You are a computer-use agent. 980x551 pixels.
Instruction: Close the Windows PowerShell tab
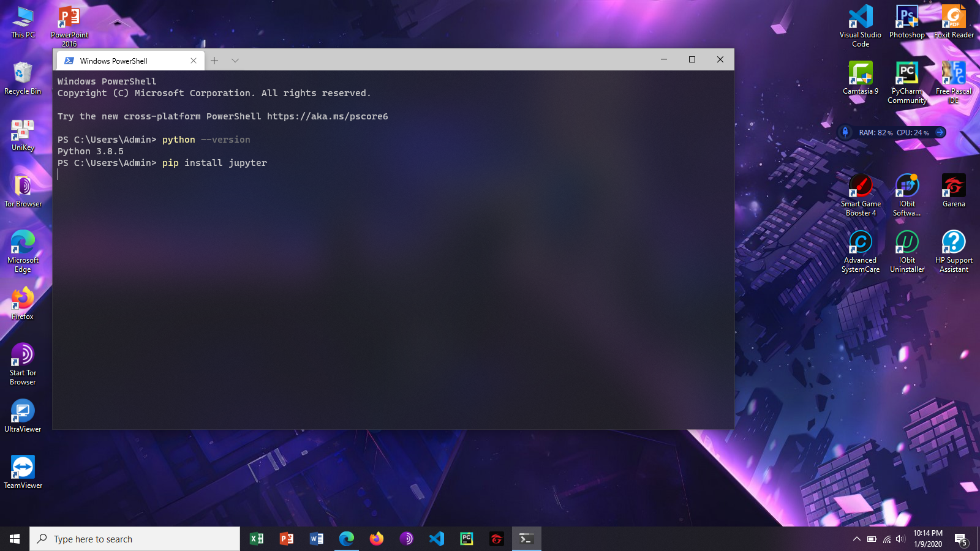(x=194, y=61)
